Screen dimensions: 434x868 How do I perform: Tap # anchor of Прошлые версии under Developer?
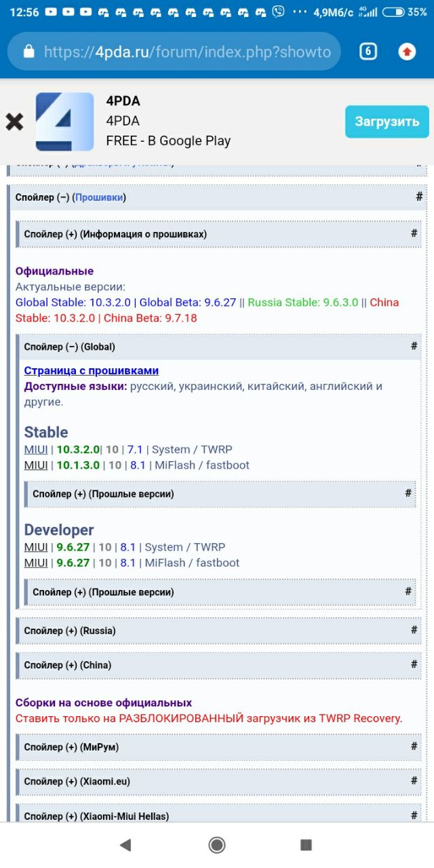tap(408, 591)
